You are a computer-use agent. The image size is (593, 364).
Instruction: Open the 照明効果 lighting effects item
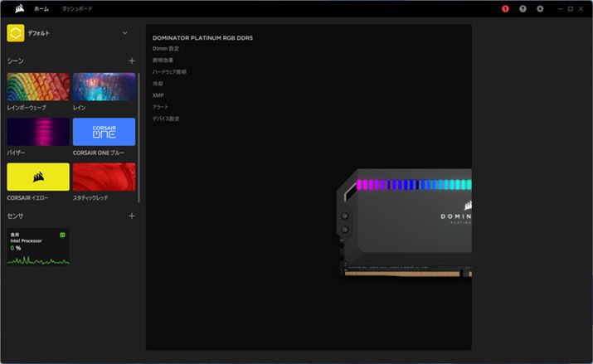tap(163, 61)
